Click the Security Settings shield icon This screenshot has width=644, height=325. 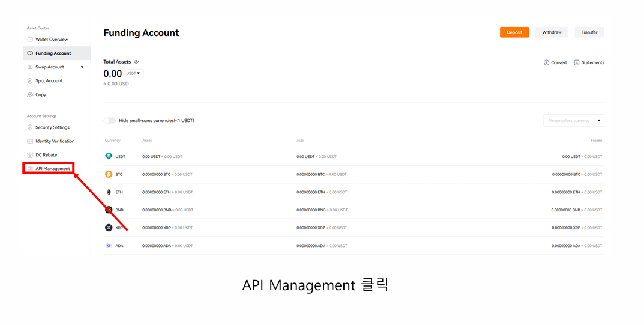click(x=30, y=127)
